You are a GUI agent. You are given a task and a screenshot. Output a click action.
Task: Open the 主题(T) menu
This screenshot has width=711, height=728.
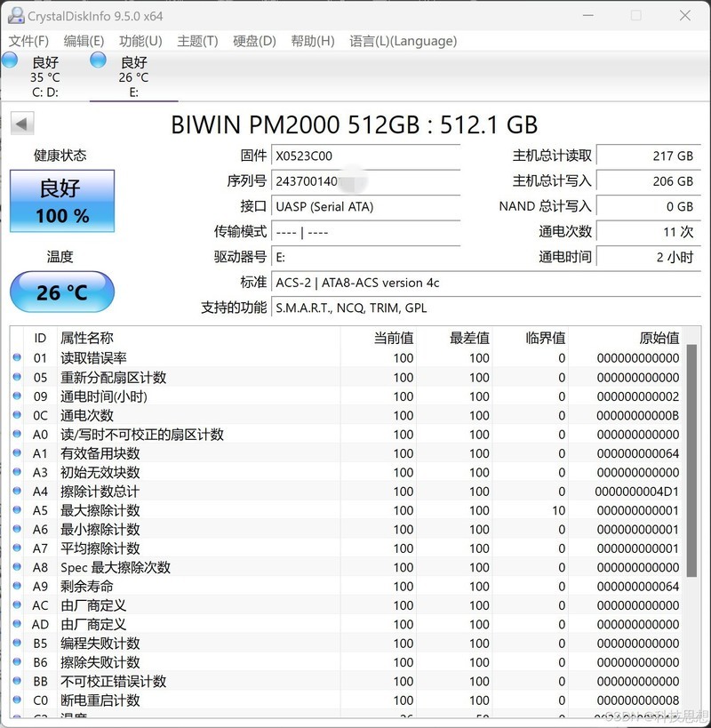pos(197,41)
